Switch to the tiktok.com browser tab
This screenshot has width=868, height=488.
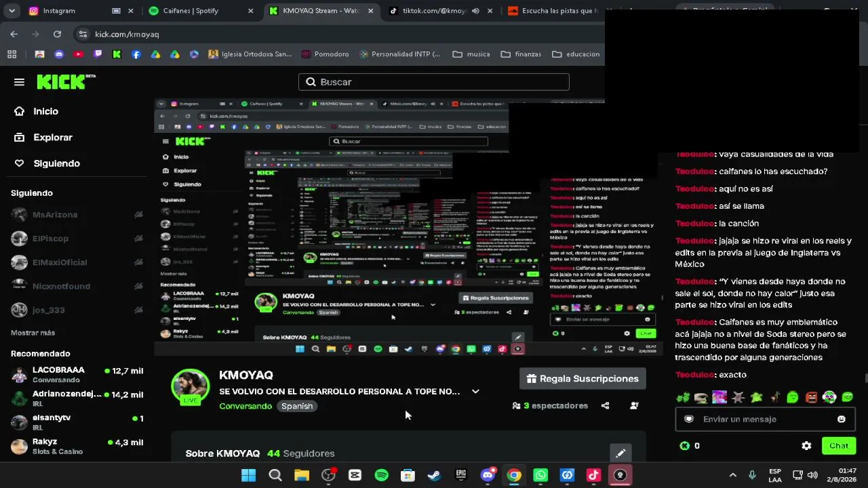(x=441, y=11)
